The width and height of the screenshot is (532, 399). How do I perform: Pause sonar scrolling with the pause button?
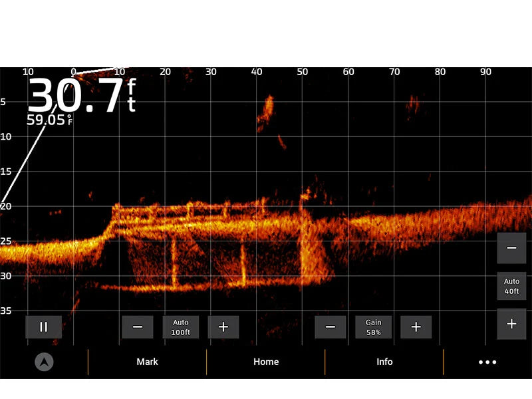click(43, 327)
